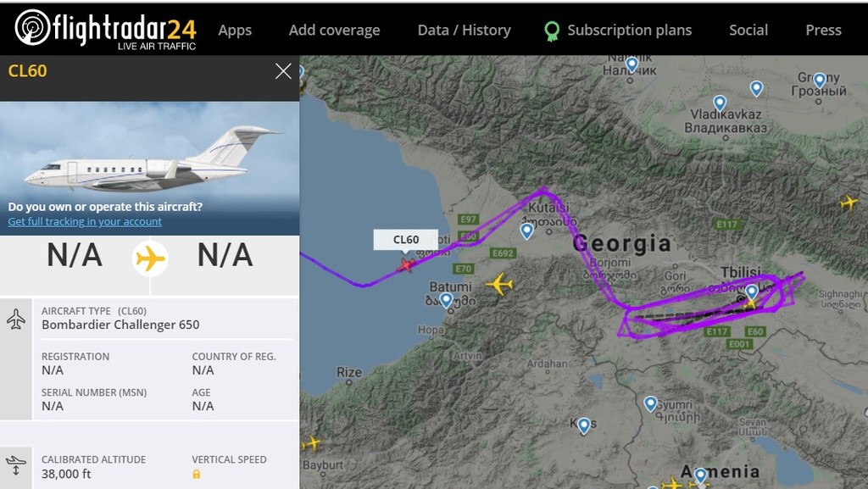The image size is (868, 489).
Task: Click the yellow route plane icon between N/A
Action: click(150, 258)
